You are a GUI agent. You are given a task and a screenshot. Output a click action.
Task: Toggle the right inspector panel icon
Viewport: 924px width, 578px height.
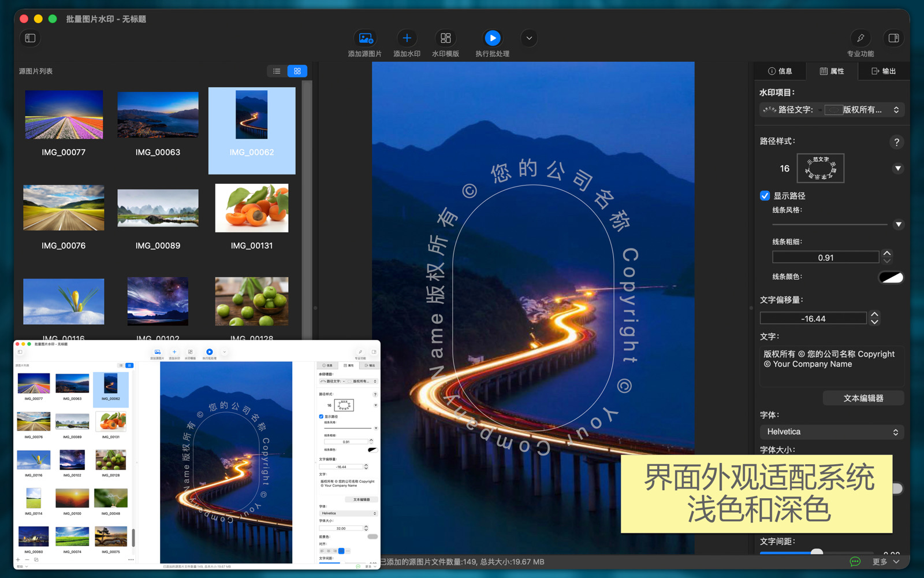(x=893, y=38)
